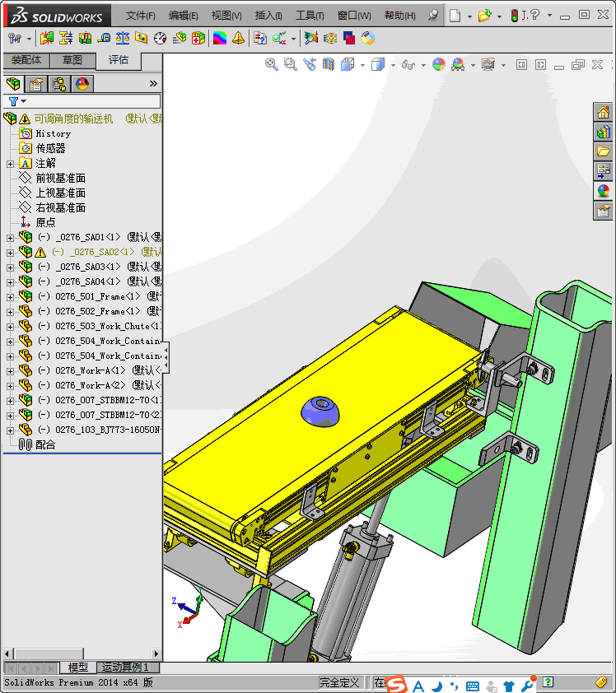
Task: Open Hide/Show Items glasses dropdown
Action: [423, 65]
